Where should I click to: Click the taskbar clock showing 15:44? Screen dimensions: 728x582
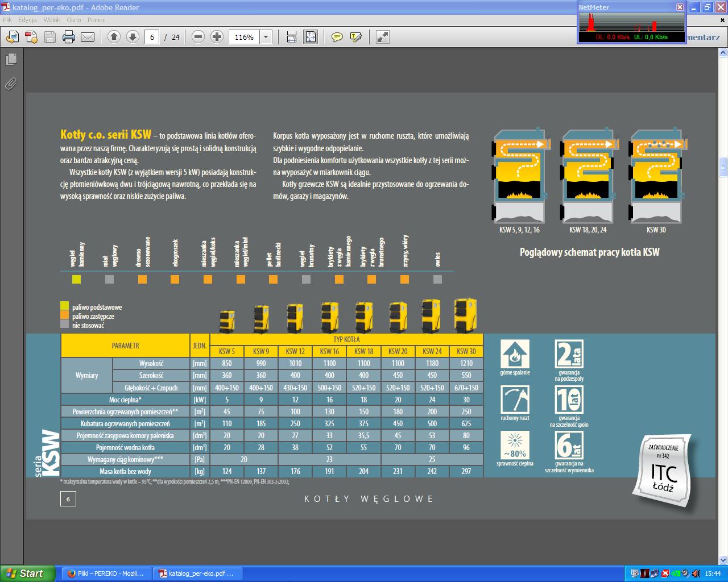[x=713, y=573]
